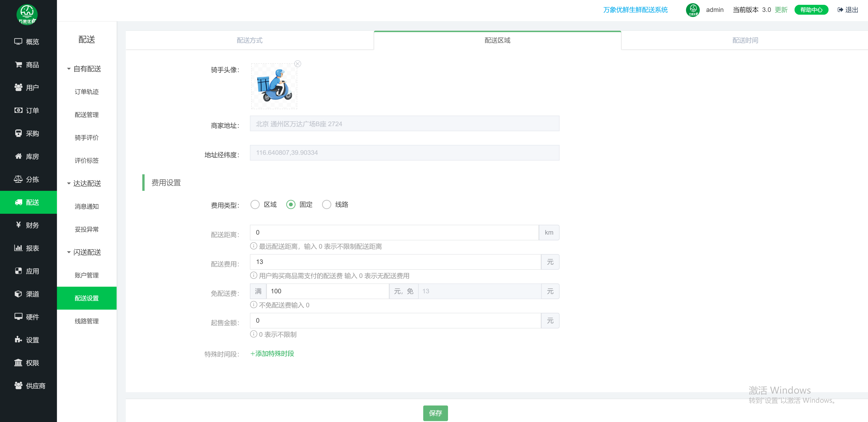Screen dimensions: 868x422
Task: Open the 用户 users icon in sidebar
Action: coord(18,88)
